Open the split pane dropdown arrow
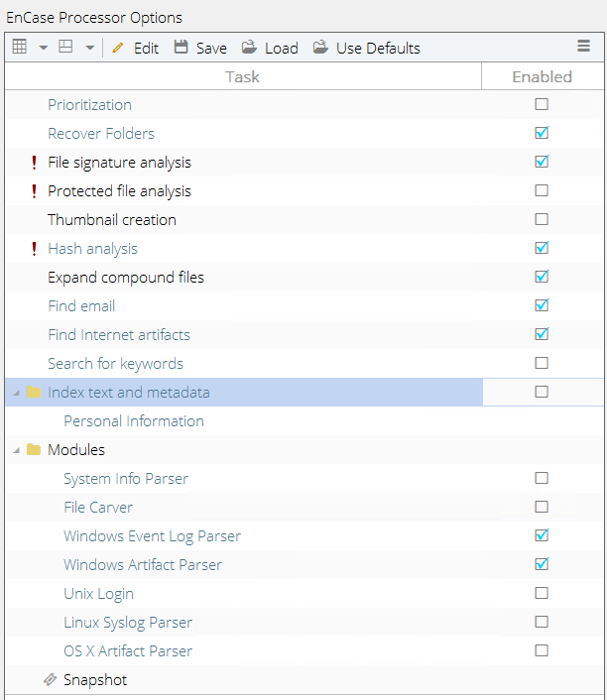This screenshot has height=700, width=607. 90,48
